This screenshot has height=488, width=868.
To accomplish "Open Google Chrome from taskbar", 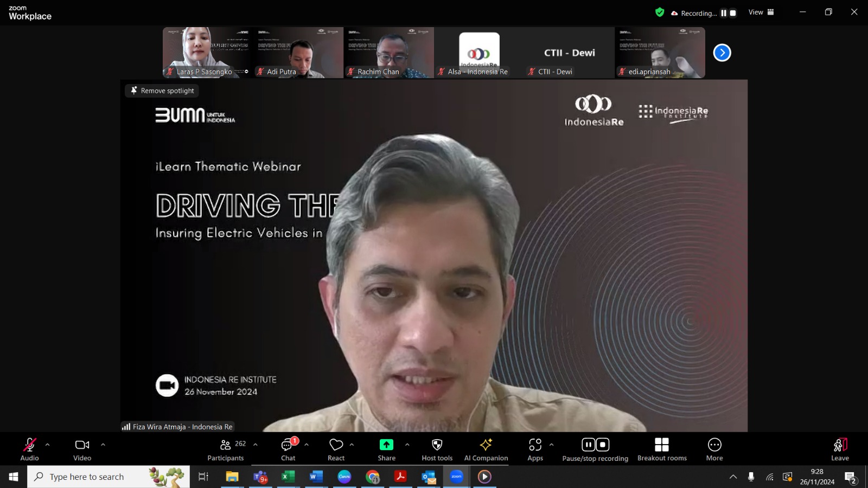I will (x=373, y=477).
